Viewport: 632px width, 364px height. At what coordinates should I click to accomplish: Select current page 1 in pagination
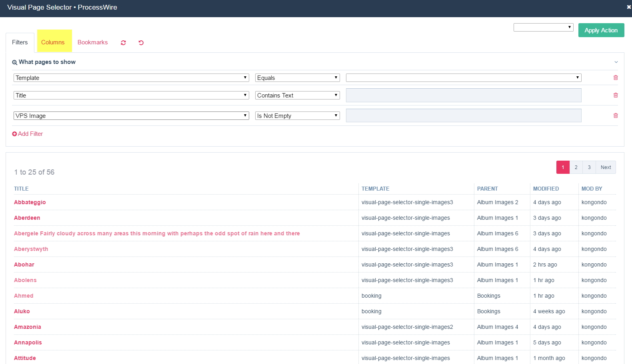click(563, 167)
